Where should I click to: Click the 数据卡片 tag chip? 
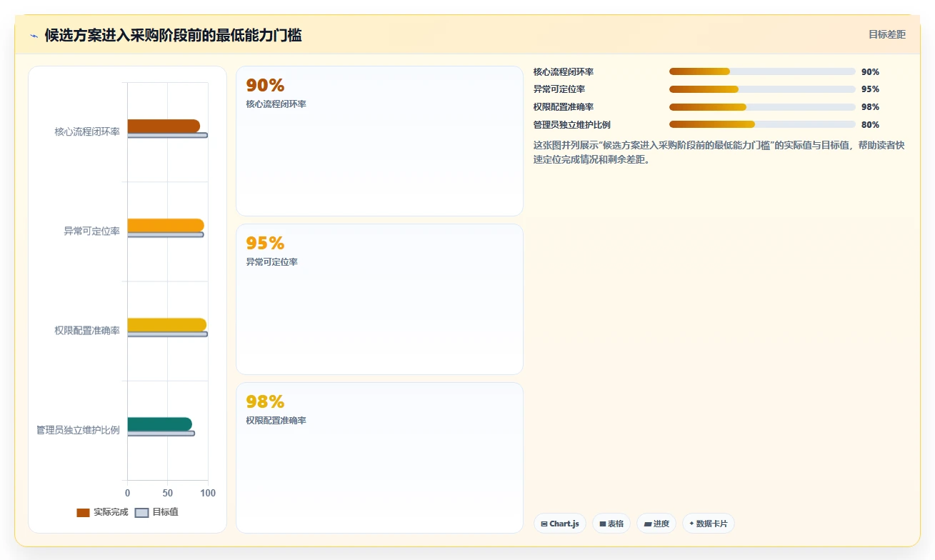[709, 524]
